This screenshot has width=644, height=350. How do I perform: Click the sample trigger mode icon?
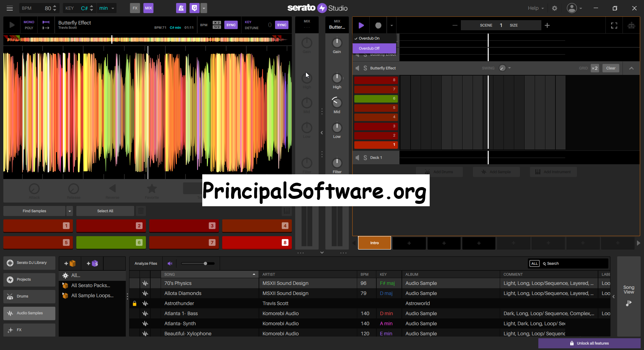[46, 25]
